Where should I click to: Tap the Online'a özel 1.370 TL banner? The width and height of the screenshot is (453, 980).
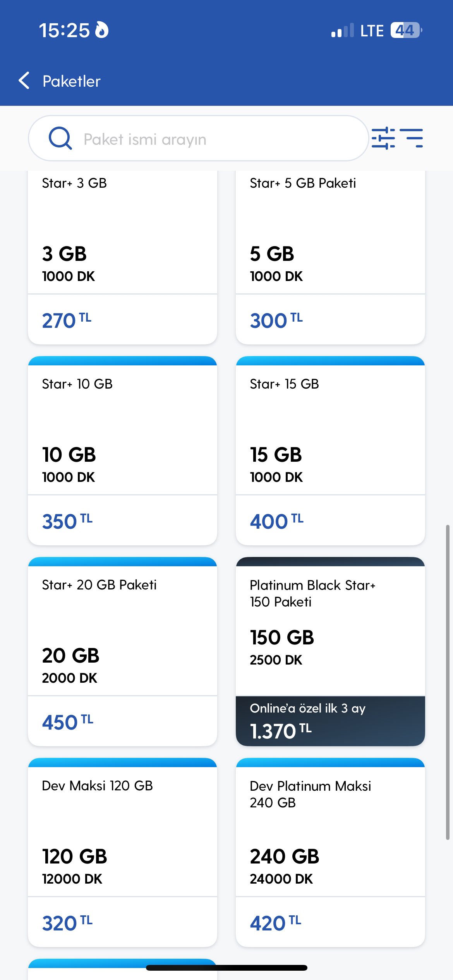[330, 721]
